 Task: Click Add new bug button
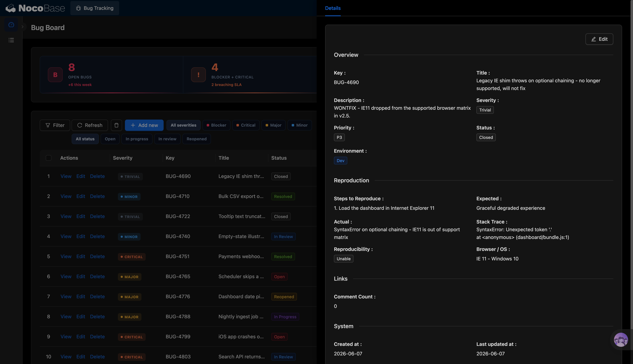pos(144,125)
